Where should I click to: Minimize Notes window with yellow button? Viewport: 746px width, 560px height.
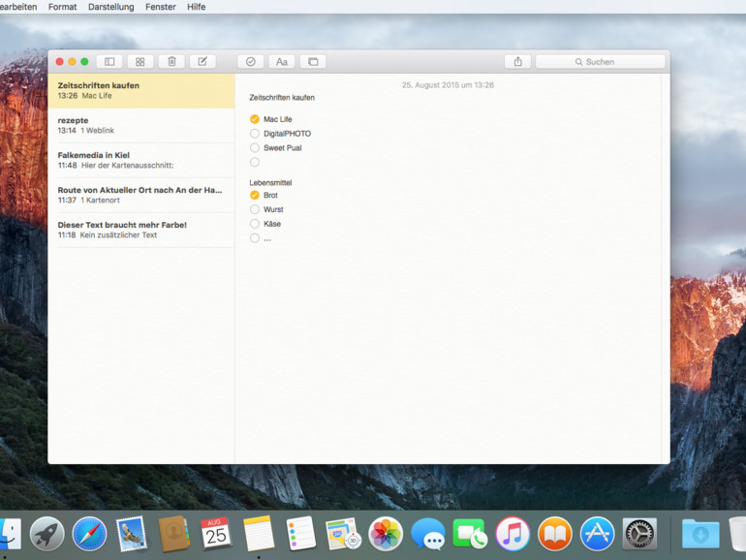(x=72, y=61)
